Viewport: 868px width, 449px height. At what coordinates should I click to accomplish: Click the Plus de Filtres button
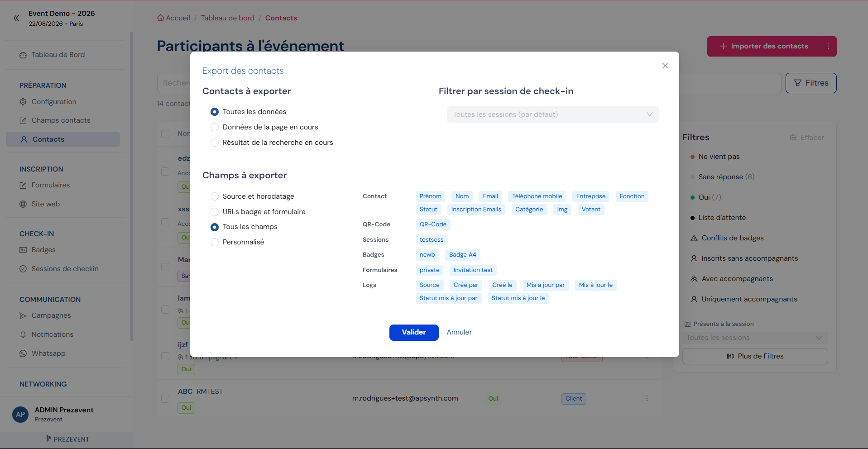tap(755, 356)
